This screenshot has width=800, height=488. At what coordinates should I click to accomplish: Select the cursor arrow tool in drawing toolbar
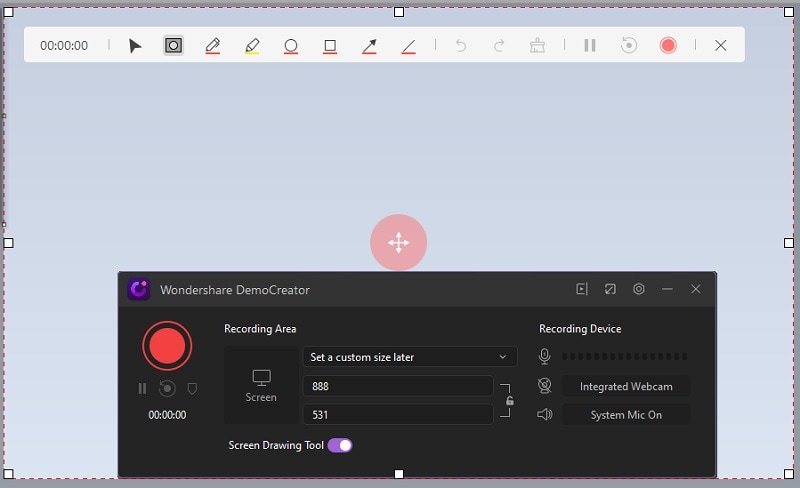pos(135,46)
